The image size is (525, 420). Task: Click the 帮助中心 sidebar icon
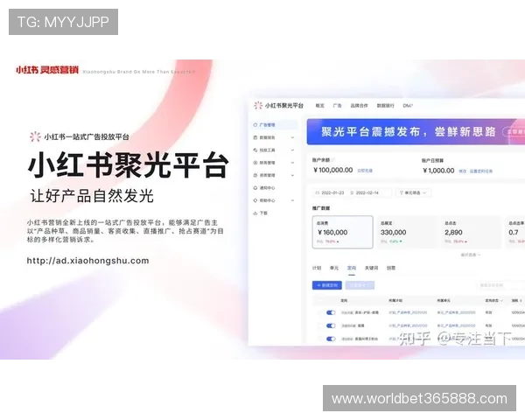tap(255, 200)
